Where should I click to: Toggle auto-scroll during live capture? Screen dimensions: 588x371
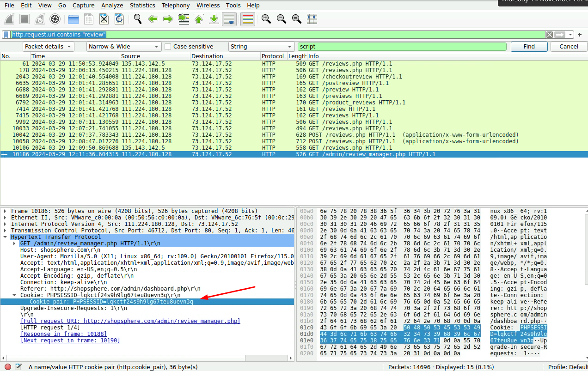(230, 19)
